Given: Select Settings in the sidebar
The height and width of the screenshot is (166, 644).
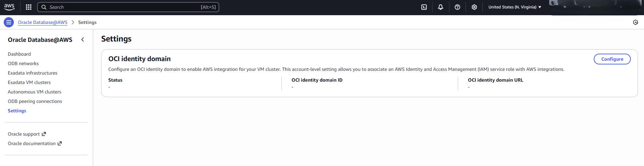Looking at the screenshot, I should point(17,111).
